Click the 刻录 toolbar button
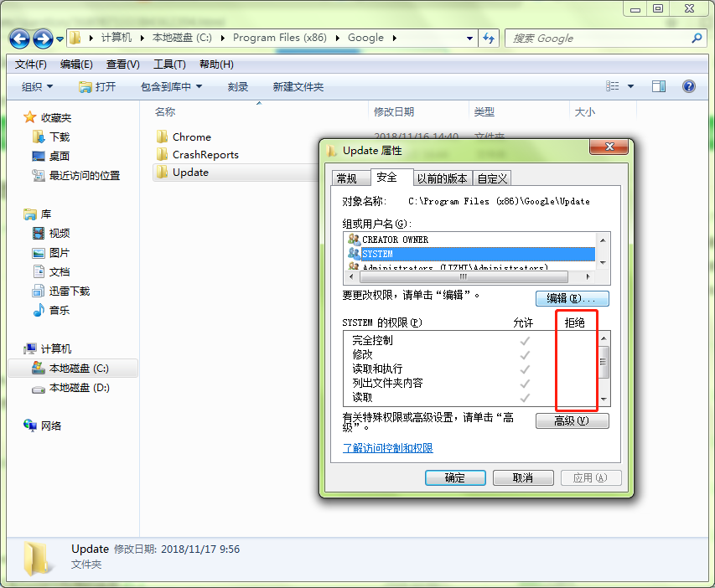The image size is (715, 588). pyautogui.click(x=237, y=86)
